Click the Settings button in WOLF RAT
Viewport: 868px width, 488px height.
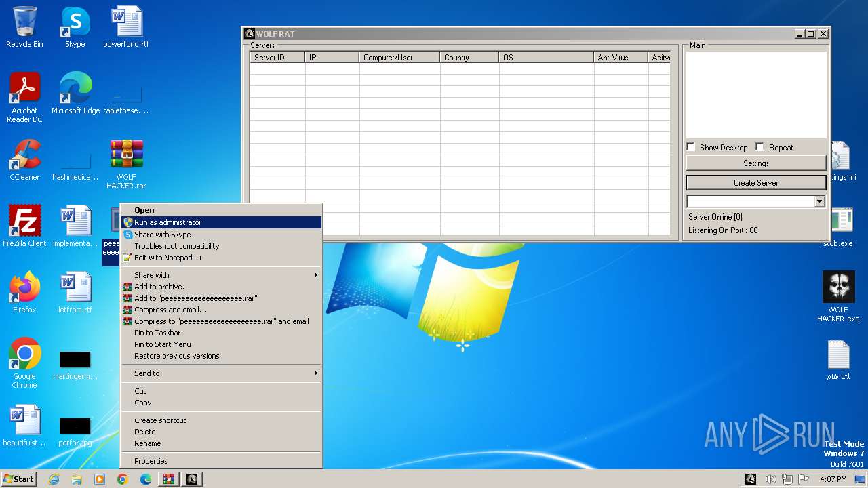(x=756, y=163)
